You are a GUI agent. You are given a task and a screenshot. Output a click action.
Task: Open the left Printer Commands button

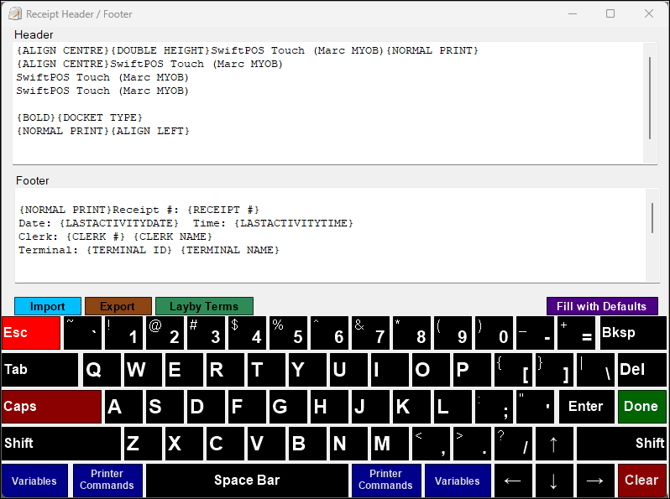point(107,480)
